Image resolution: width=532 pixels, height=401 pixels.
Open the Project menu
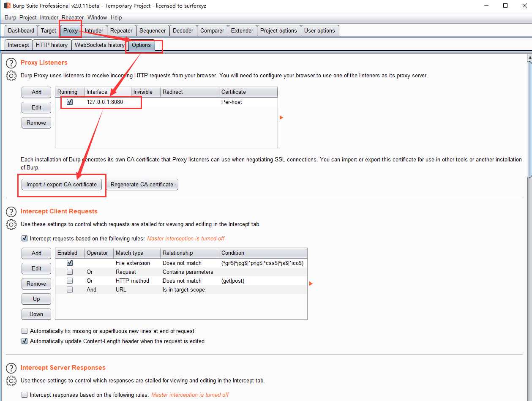coord(28,17)
